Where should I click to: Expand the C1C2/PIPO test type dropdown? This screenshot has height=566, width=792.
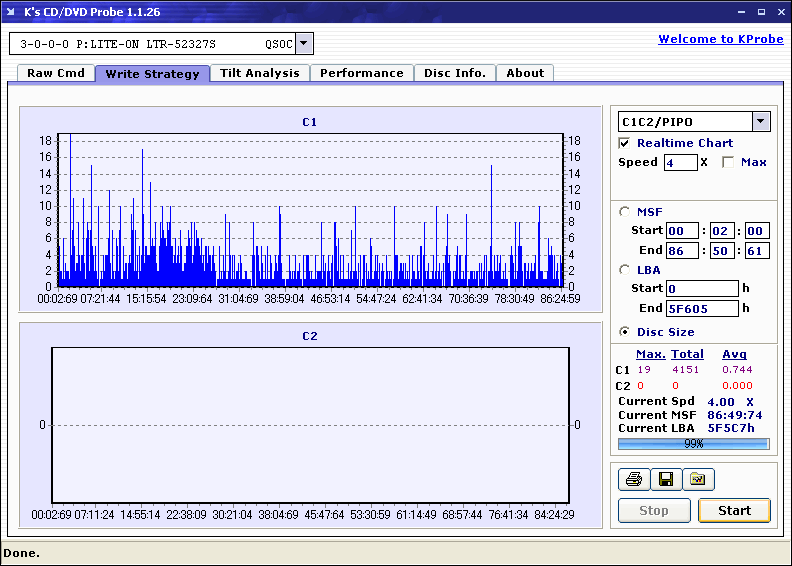point(761,121)
